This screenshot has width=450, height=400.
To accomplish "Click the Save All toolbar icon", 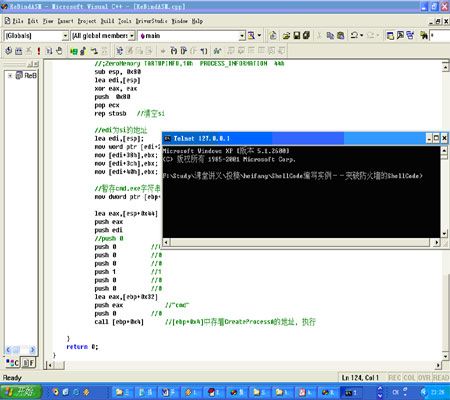I will click(x=307, y=35).
